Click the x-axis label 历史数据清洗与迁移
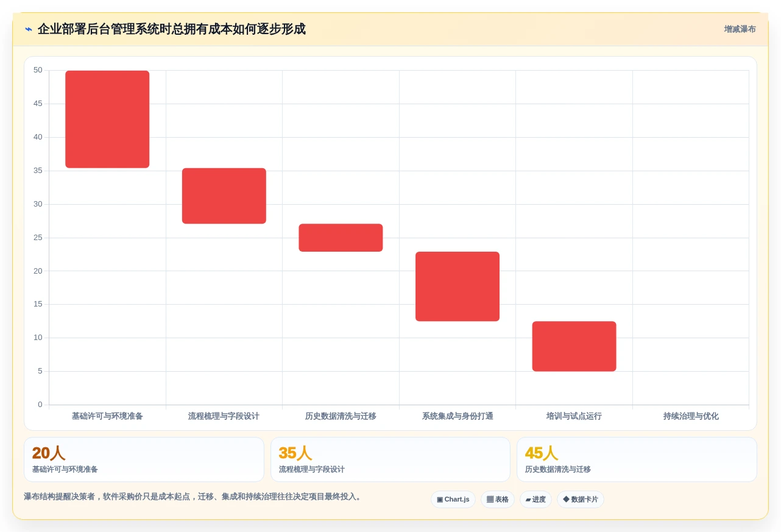Screen dimensions: 781x532 pyautogui.click(x=341, y=416)
